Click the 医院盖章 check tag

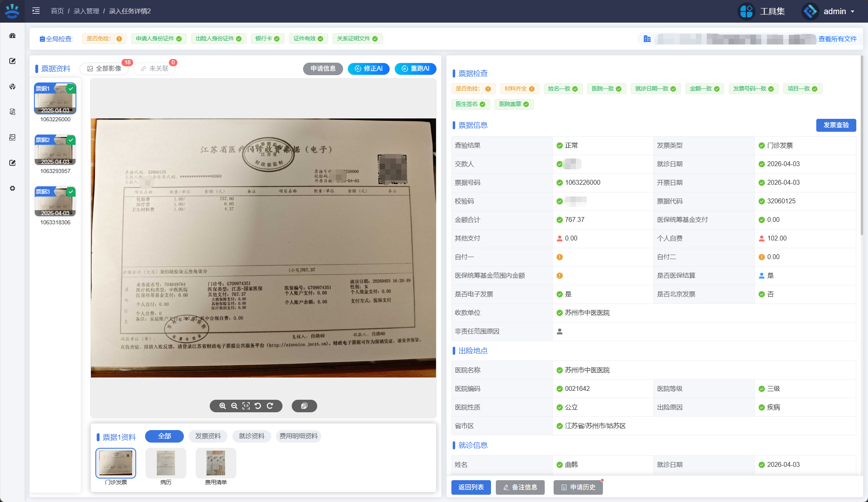tap(514, 104)
